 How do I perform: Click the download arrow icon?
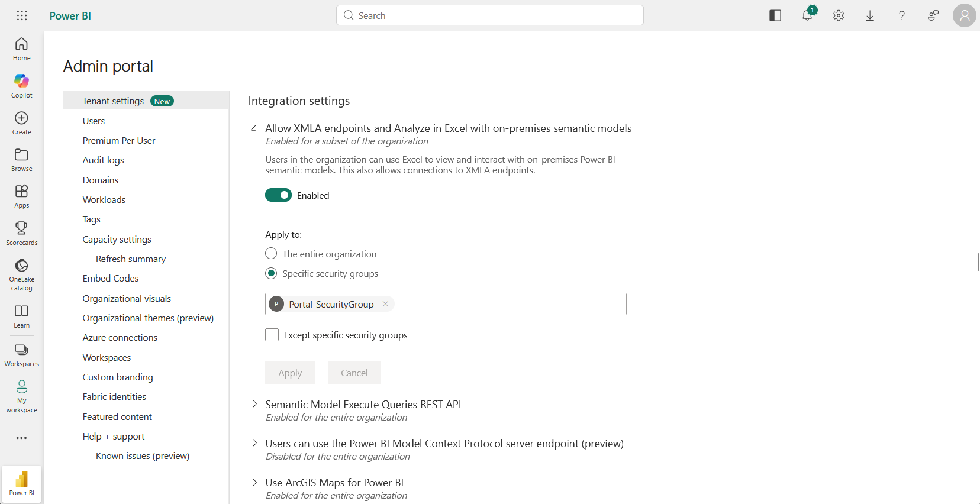point(870,15)
